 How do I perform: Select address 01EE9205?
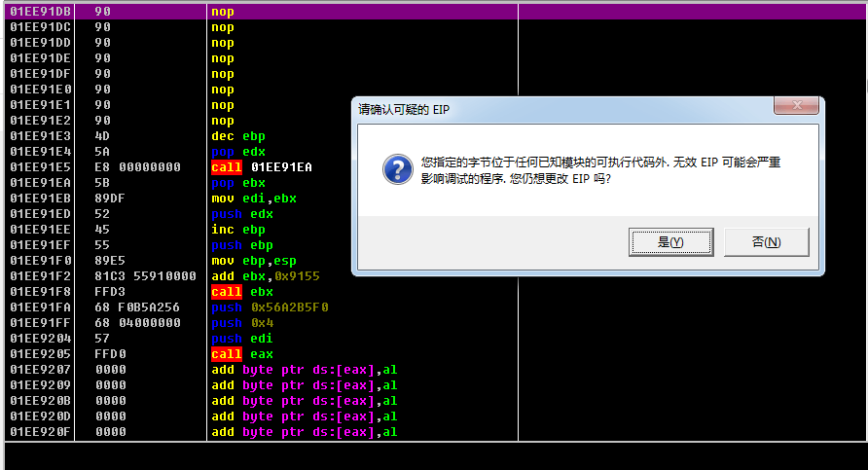coord(41,354)
